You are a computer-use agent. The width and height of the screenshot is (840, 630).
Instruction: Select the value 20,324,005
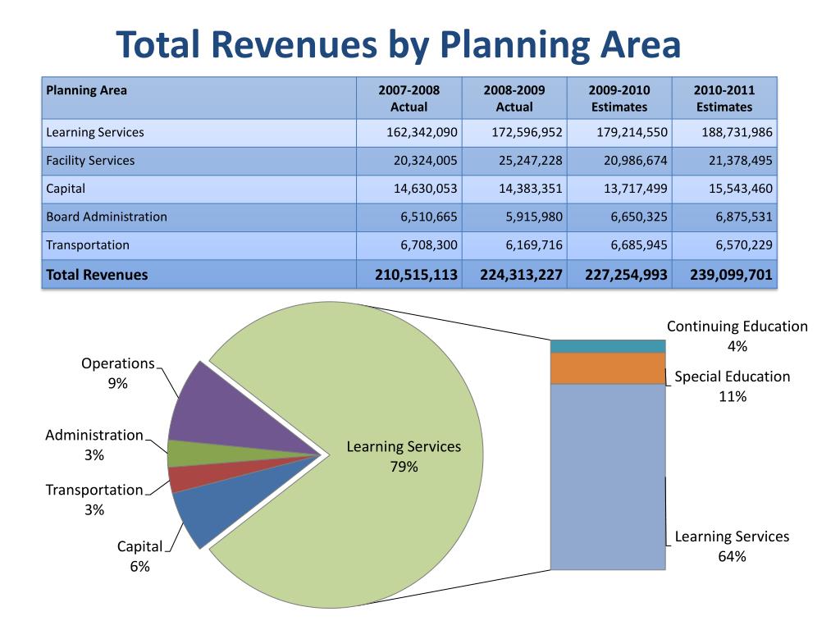(426, 161)
